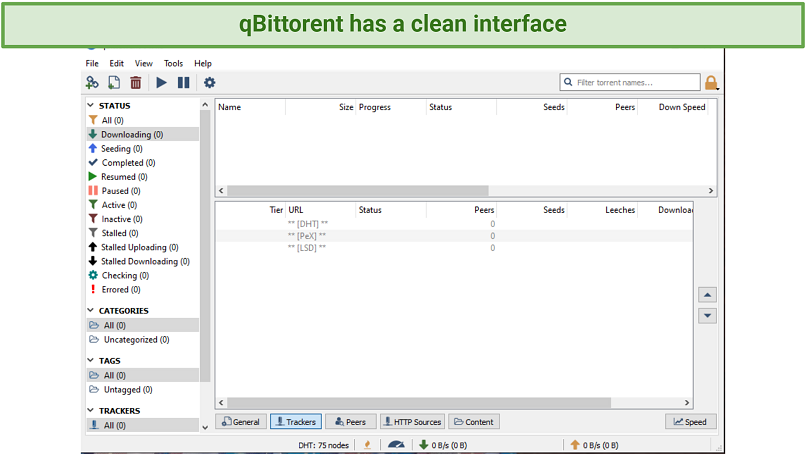The image size is (806, 456).
Task: Open the File menu
Action: pyautogui.click(x=92, y=63)
